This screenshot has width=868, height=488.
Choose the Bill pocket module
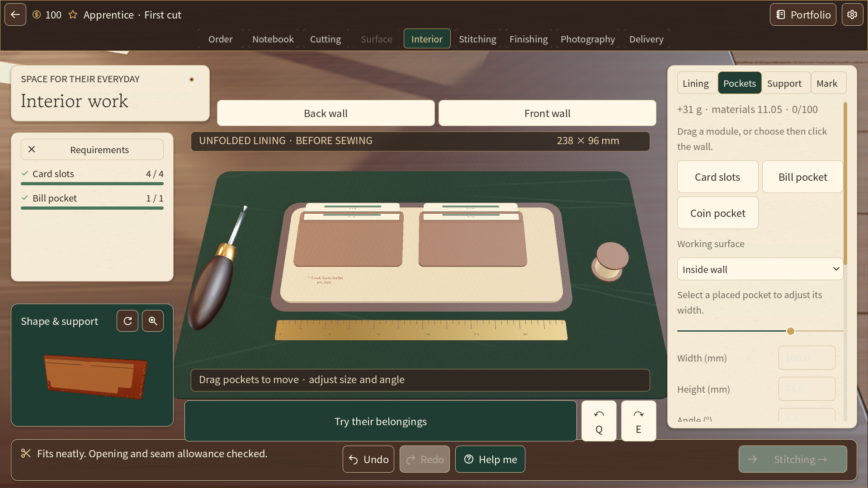click(x=802, y=177)
